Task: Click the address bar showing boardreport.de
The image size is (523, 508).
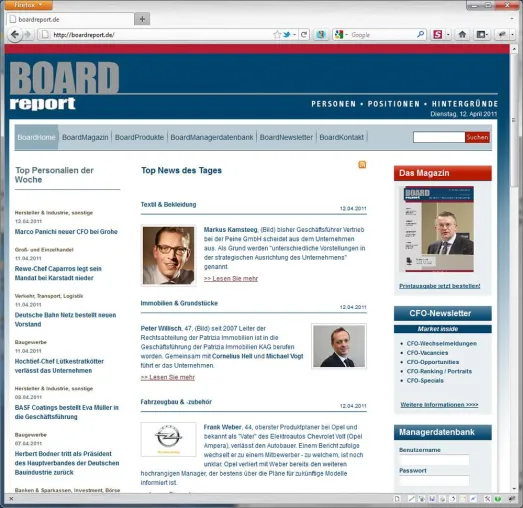Action: (160, 34)
